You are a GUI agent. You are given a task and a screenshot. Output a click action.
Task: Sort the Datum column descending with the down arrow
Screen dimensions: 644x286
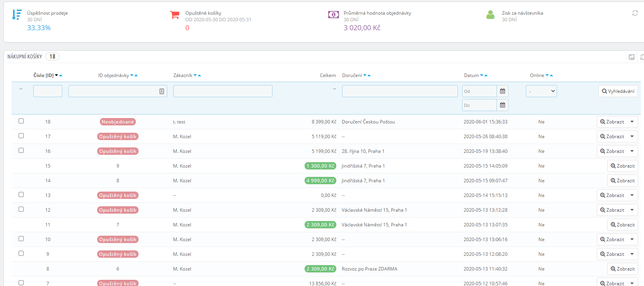482,75
